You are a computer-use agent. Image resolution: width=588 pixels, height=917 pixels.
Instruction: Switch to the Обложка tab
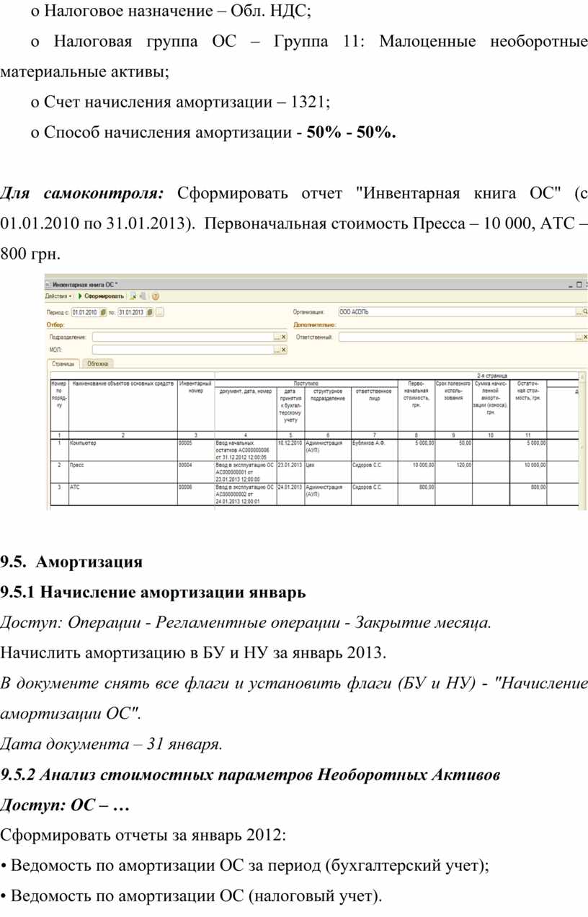[x=98, y=364]
